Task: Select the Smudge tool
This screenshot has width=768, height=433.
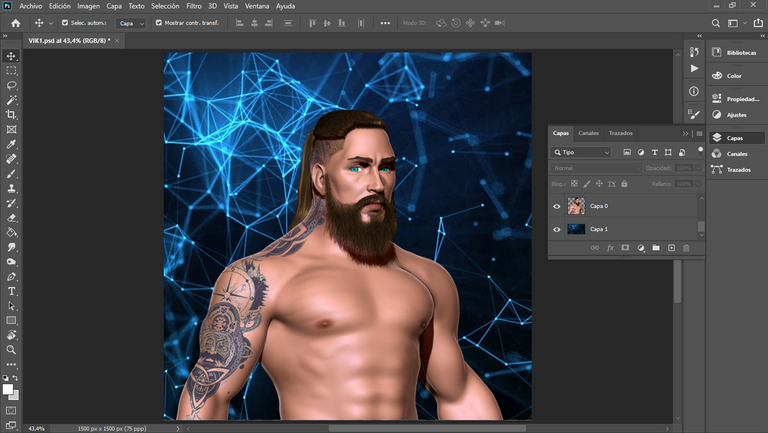Action: pos(11,247)
